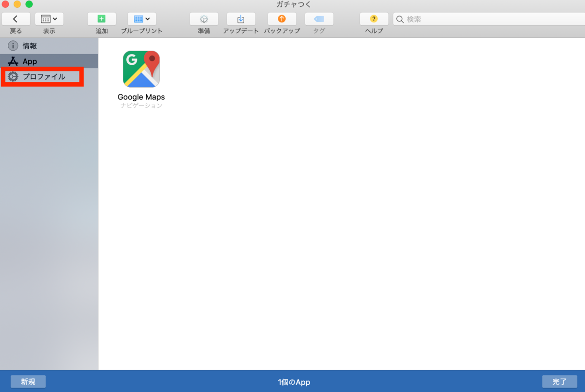The width and height of the screenshot is (585, 392).
Task: Click the 準備 gear icon
Action: tap(204, 19)
